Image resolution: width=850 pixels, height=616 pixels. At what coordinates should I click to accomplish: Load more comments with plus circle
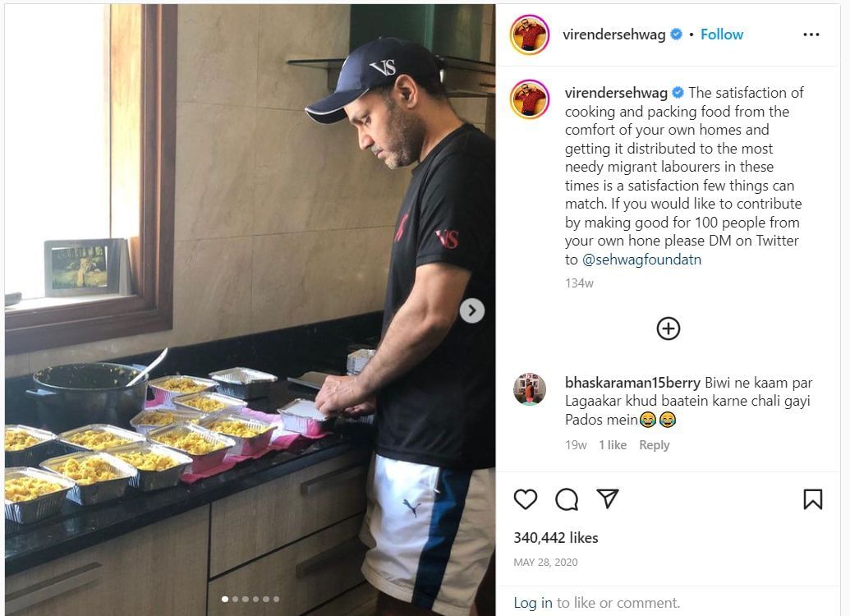[669, 329]
